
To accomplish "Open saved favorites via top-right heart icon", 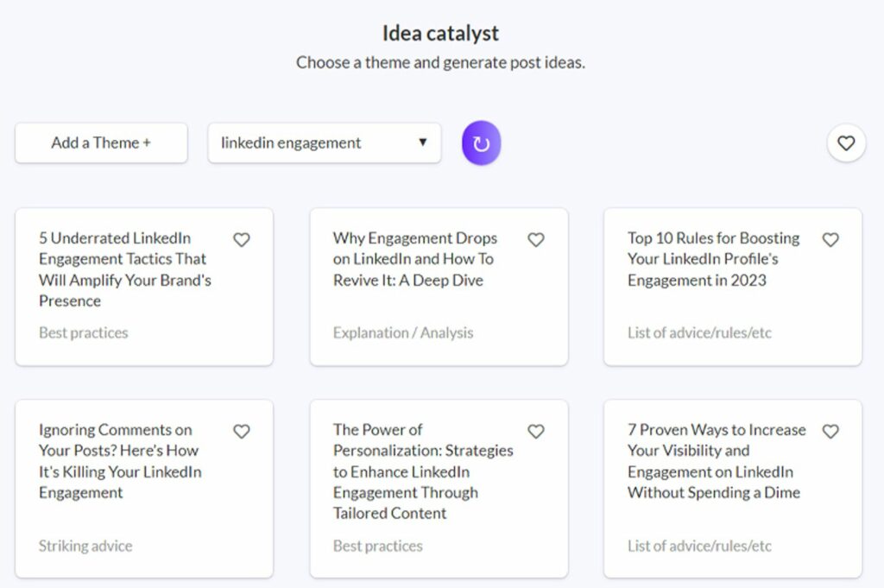I will coord(846,142).
